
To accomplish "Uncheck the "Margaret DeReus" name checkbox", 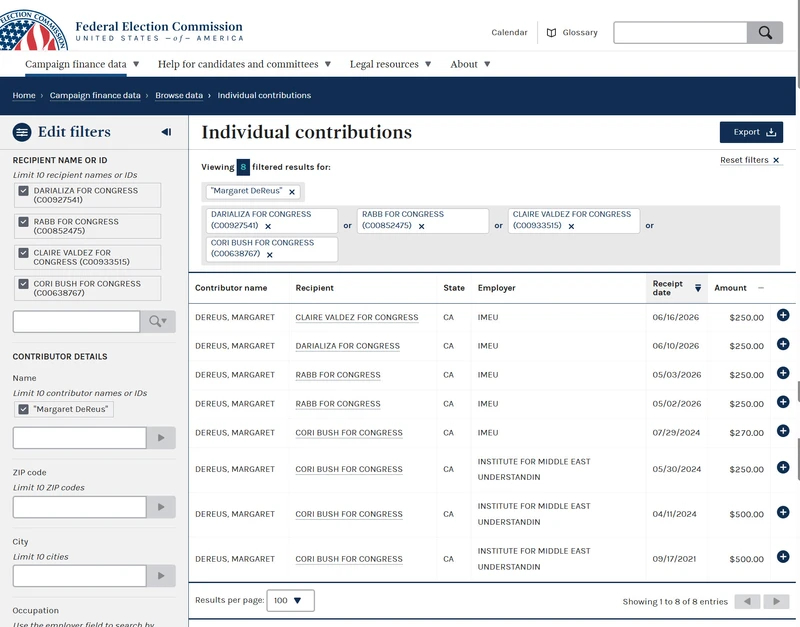I will click(x=23, y=409).
